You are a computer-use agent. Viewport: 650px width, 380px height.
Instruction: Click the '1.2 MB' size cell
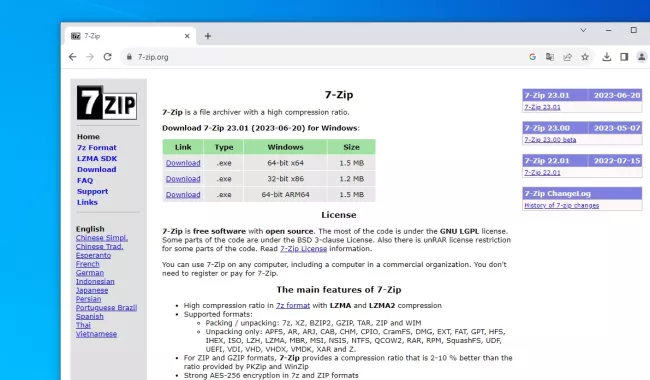point(352,179)
